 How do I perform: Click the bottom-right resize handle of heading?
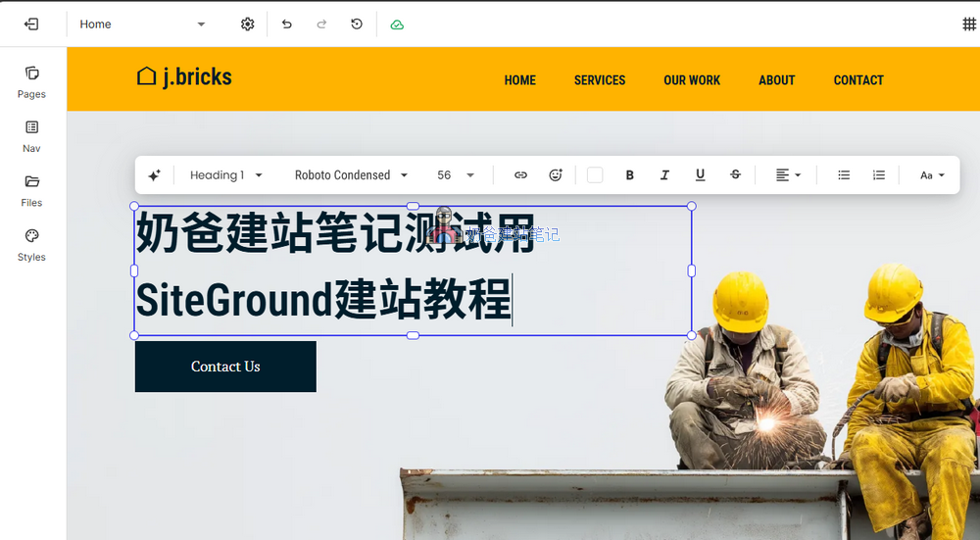coord(691,335)
